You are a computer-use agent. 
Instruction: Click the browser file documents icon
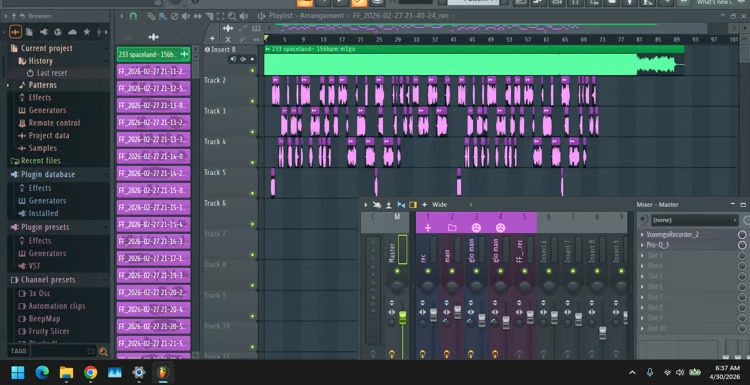(x=29, y=32)
